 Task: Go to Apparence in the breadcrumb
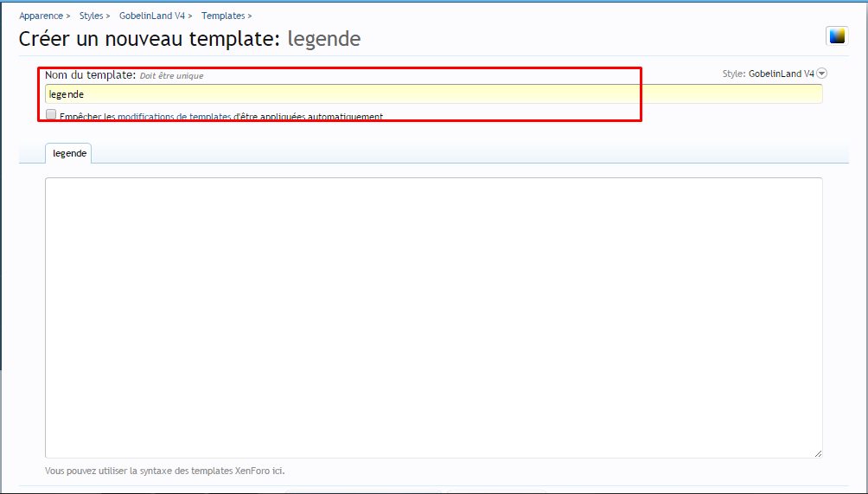(41, 16)
